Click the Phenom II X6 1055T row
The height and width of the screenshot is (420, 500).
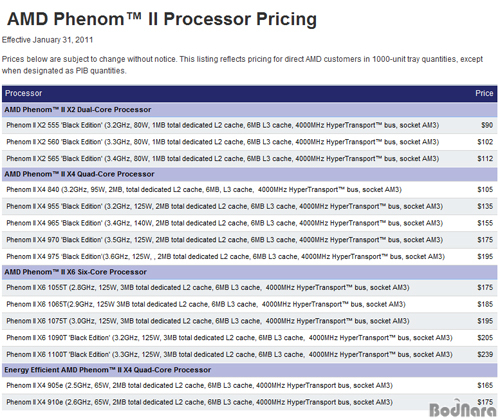point(250,288)
